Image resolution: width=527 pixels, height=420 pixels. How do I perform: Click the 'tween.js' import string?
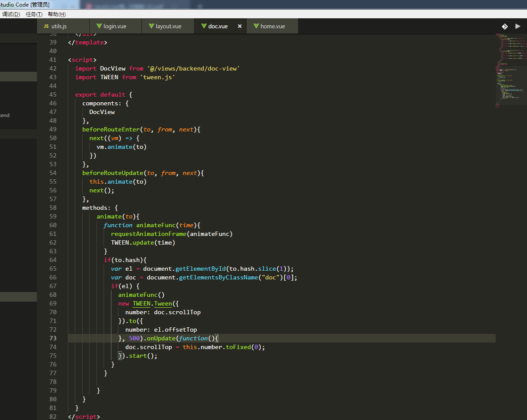coord(158,77)
